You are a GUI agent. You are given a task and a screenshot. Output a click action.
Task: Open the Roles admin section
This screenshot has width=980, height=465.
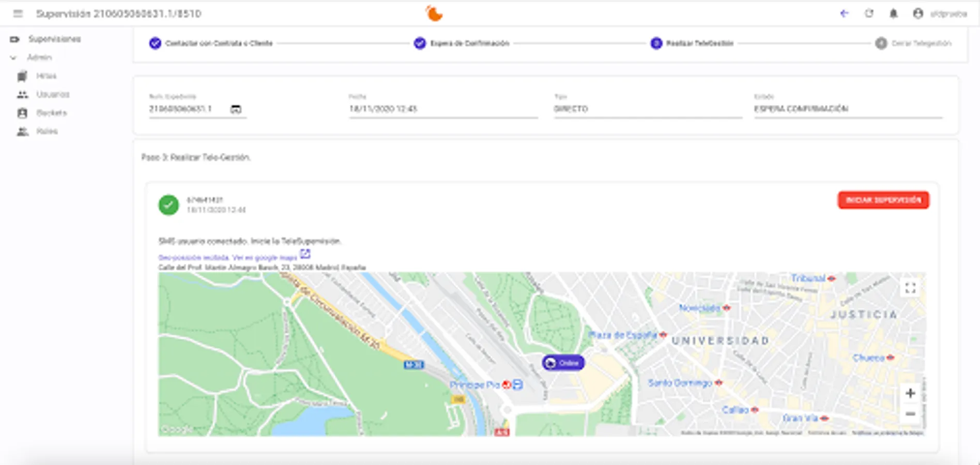coord(46,131)
